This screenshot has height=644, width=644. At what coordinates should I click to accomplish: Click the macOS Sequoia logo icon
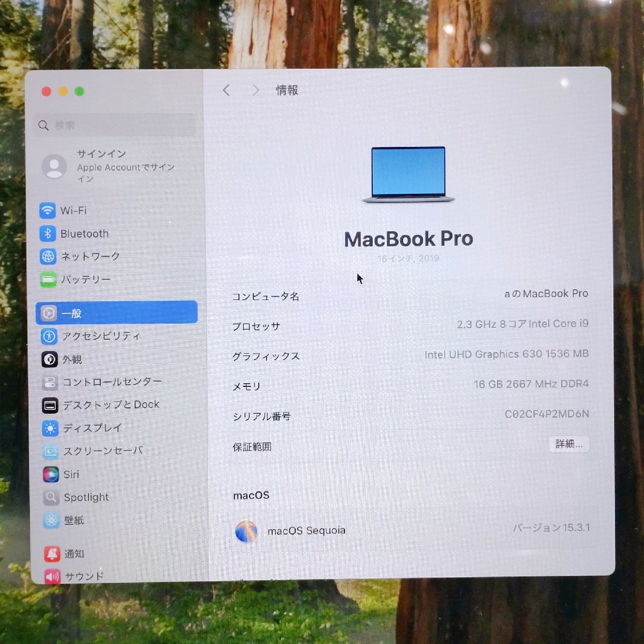[x=246, y=531]
